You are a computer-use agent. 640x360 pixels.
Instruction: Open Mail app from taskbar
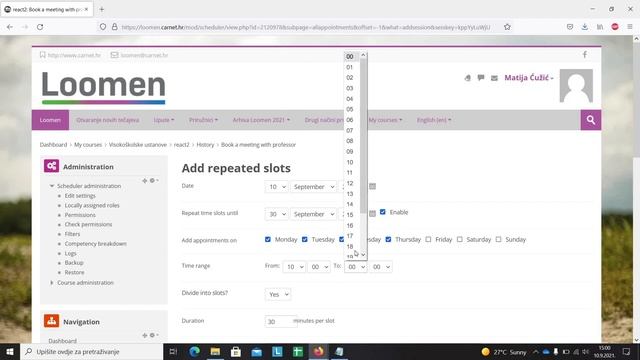256,351
